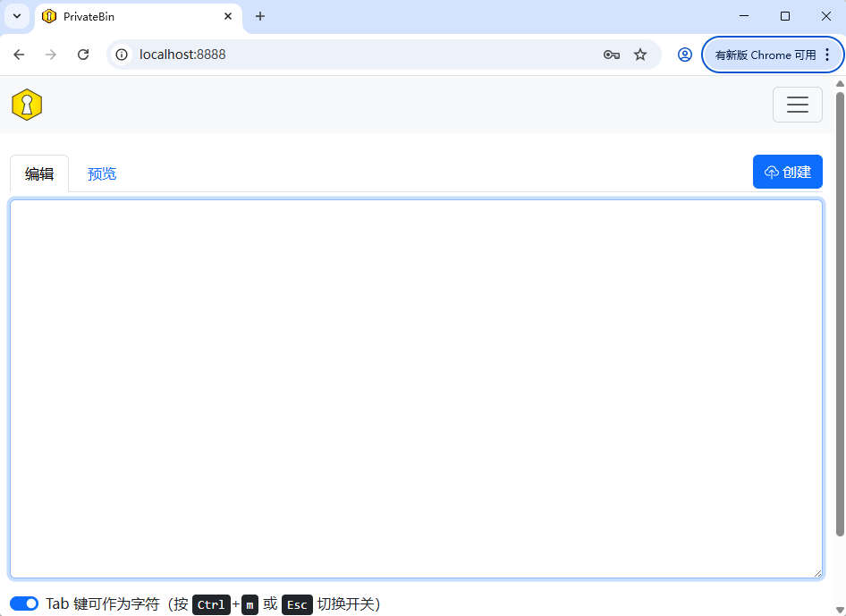Click the textarea resize handle corner
Screen dimensions: 846x616
817,573
